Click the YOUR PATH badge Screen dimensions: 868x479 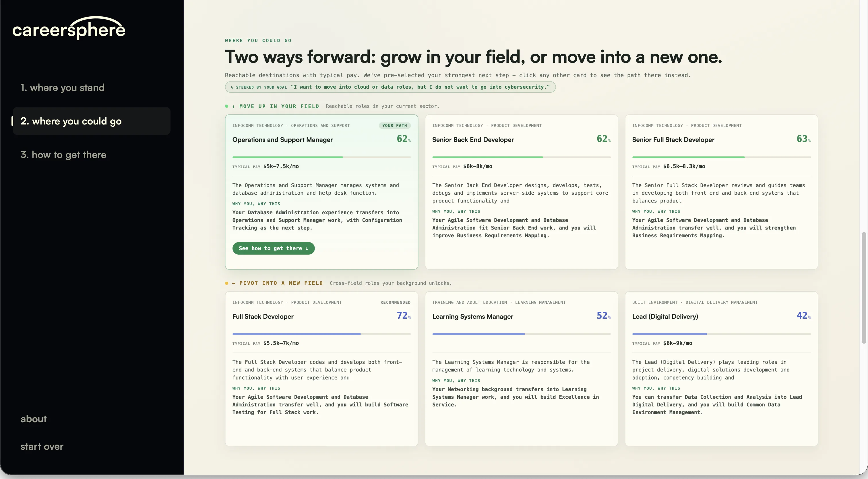pos(395,126)
